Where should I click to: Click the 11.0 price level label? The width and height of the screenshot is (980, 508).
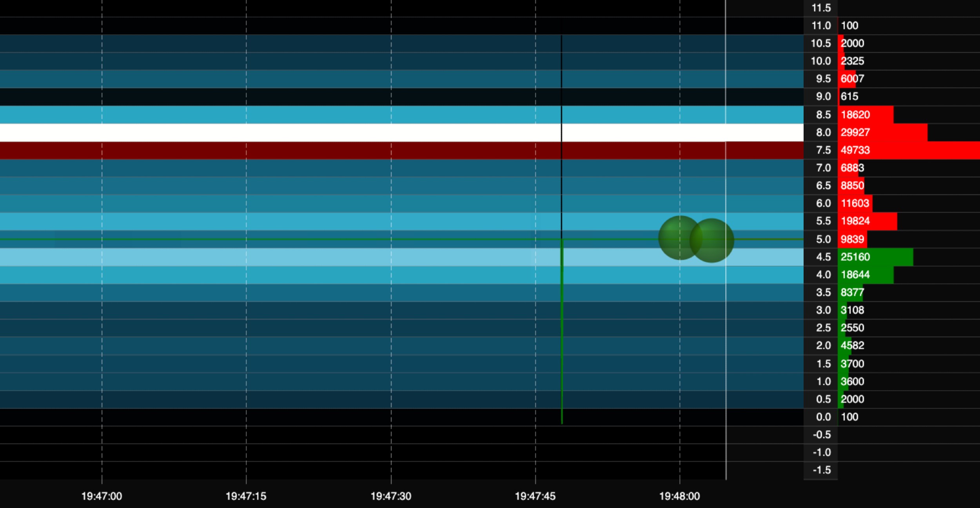pos(821,25)
